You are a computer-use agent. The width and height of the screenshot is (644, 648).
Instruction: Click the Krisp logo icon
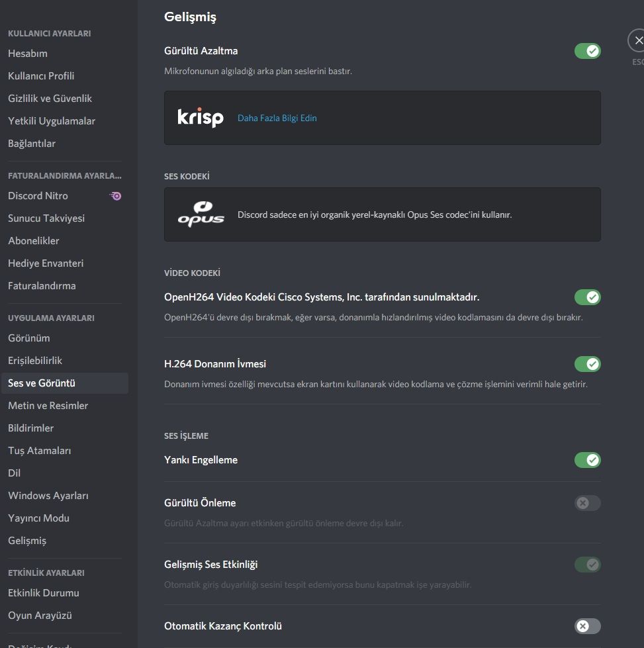[201, 118]
